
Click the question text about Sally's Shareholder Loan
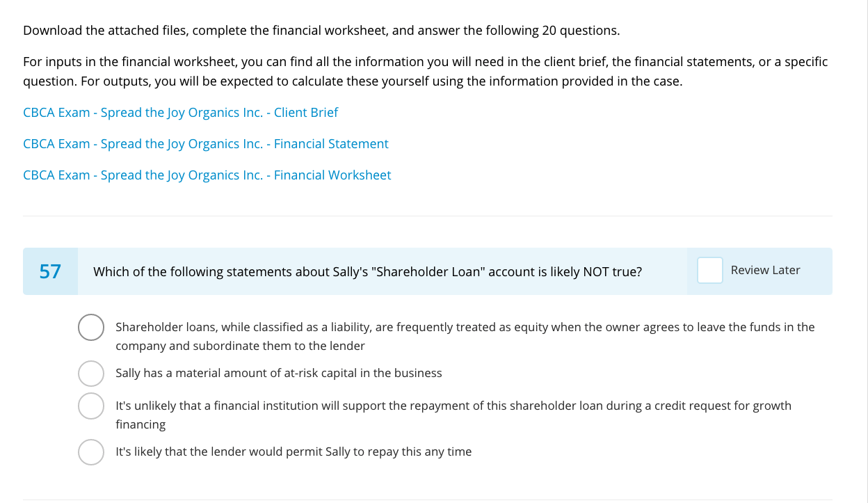pos(367,272)
